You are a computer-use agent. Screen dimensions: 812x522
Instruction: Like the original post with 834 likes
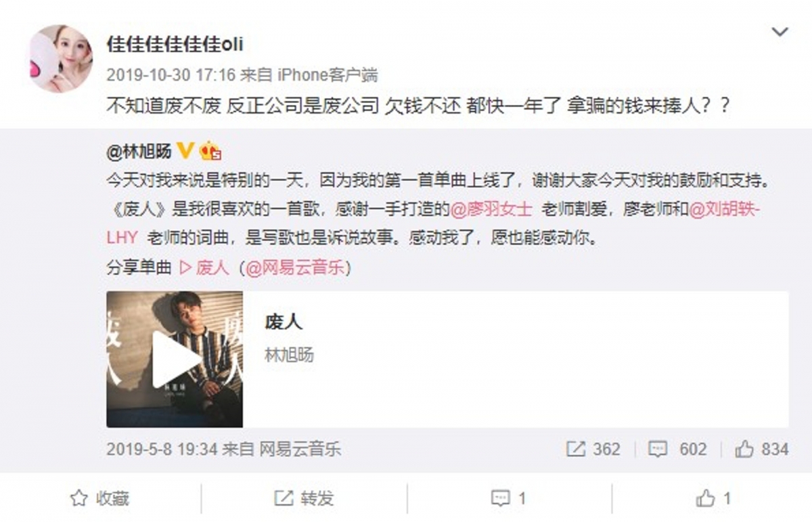pyautogui.click(x=762, y=450)
